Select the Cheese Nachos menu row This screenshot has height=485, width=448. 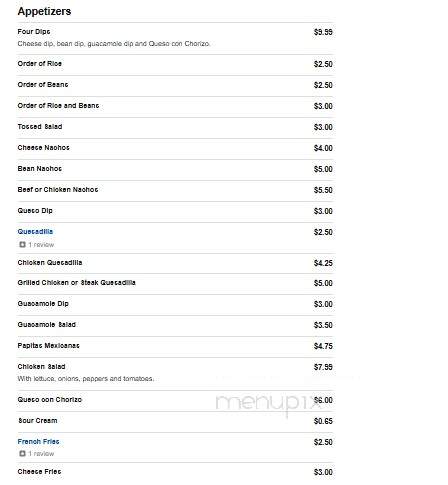click(x=175, y=148)
